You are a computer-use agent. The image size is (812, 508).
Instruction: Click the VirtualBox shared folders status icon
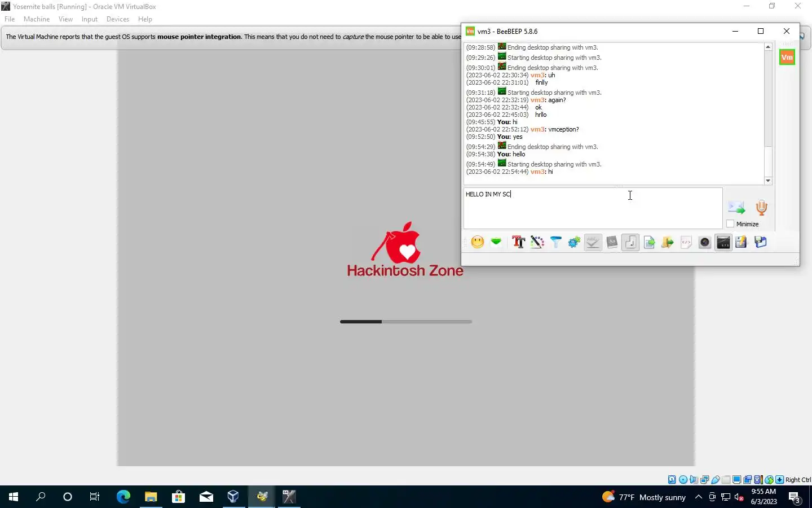pos(726,480)
